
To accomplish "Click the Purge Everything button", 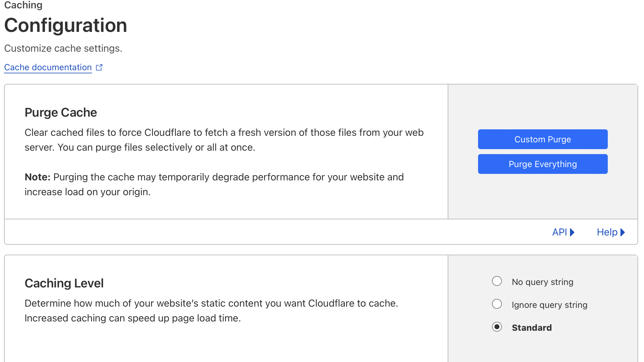I will [543, 164].
